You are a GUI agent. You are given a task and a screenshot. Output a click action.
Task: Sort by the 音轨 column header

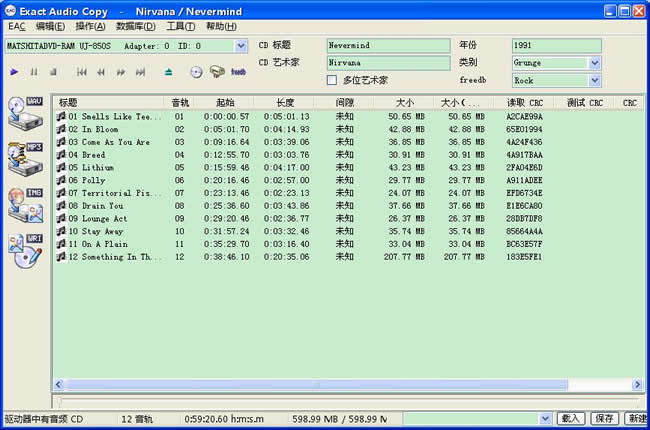pyautogui.click(x=179, y=102)
